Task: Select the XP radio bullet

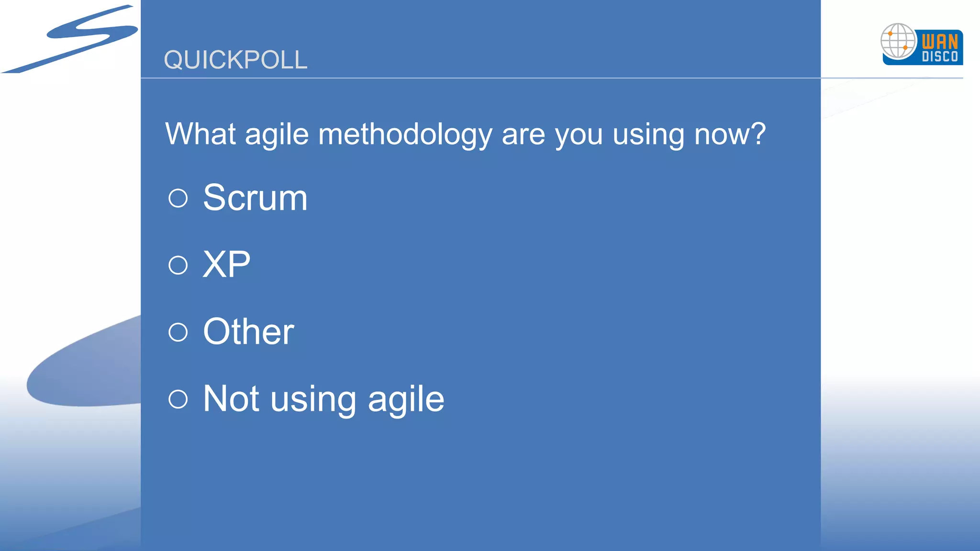Action: pos(178,265)
